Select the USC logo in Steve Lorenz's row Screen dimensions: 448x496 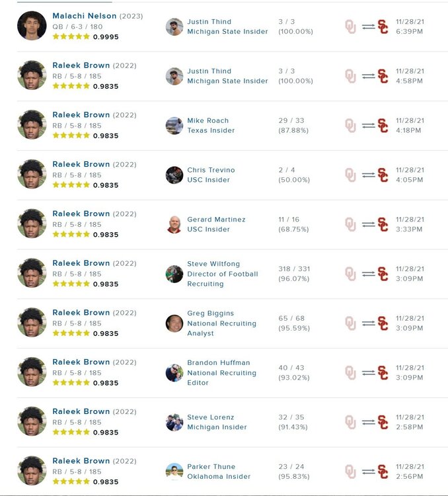[x=383, y=422]
